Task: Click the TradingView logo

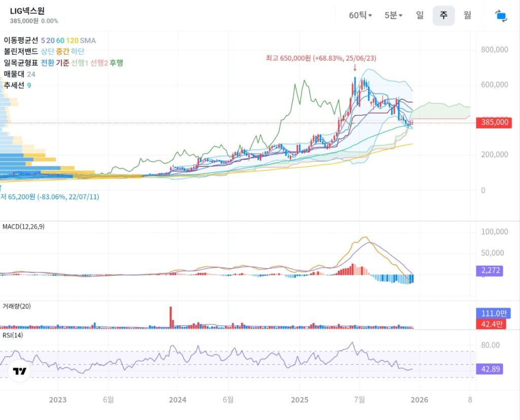Action: pos(20,371)
